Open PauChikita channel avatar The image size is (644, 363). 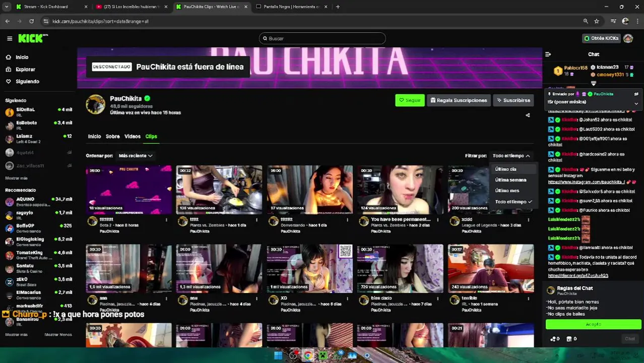click(95, 104)
